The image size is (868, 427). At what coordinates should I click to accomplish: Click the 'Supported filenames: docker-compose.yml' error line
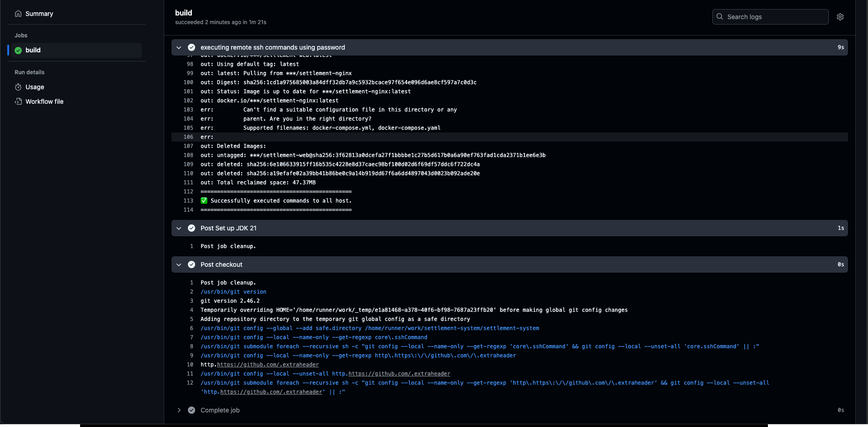coord(320,128)
